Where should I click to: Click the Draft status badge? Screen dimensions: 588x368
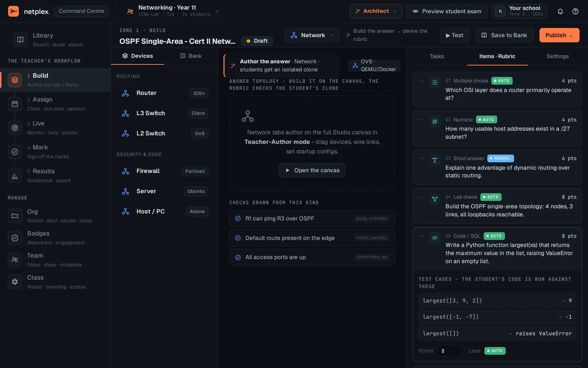[x=257, y=41]
